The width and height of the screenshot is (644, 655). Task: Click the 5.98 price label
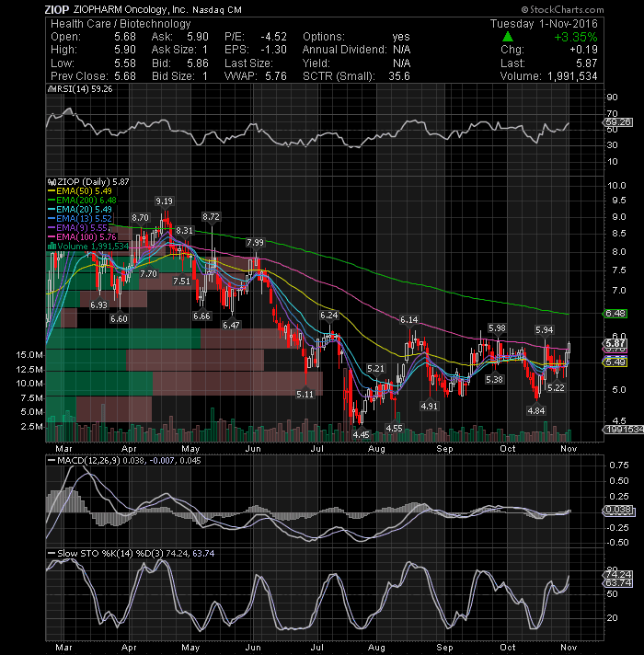pyautogui.click(x=497, y=328)
